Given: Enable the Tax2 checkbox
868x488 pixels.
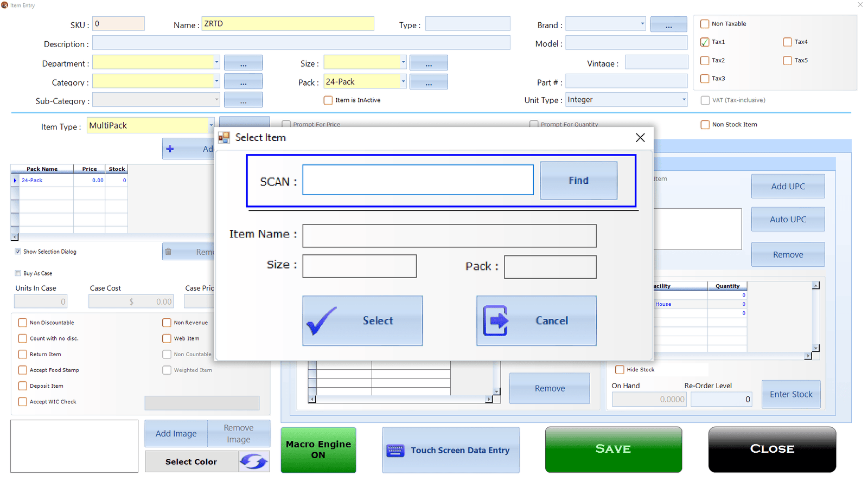Looking at the screenshot, I should click(x=705, y=60).
